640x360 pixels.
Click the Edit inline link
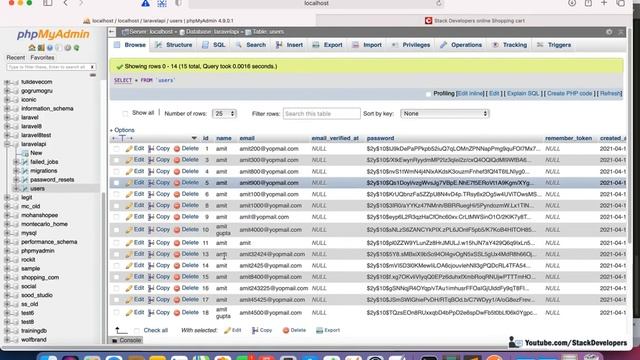pyautogui.click(x=470, y=93)
